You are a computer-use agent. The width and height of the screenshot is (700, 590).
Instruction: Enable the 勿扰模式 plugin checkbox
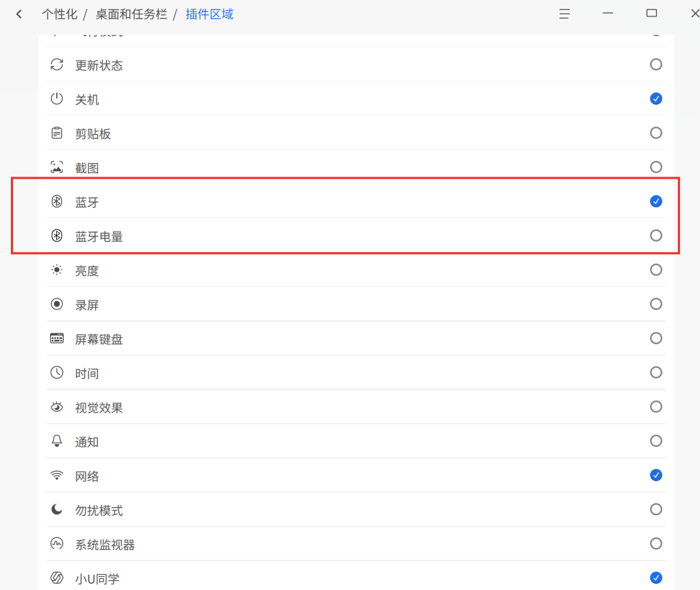point(655,509)
